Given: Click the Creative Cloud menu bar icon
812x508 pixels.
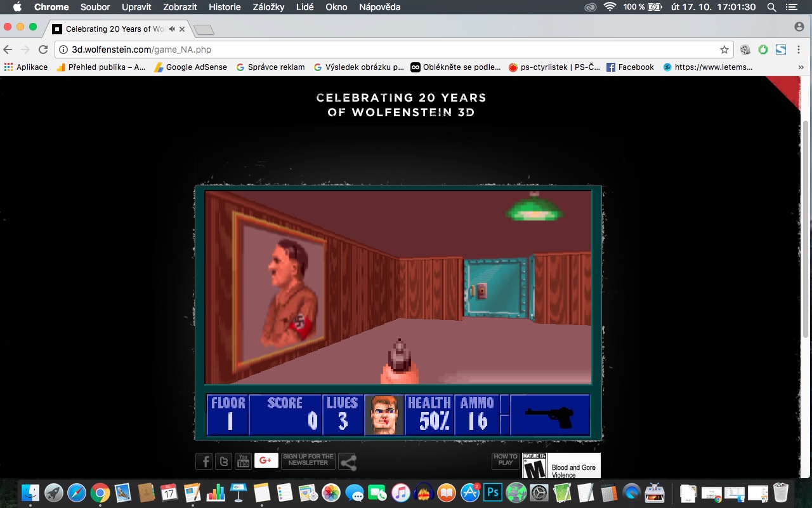Looking at the screenshot, I should coord(590,7).
